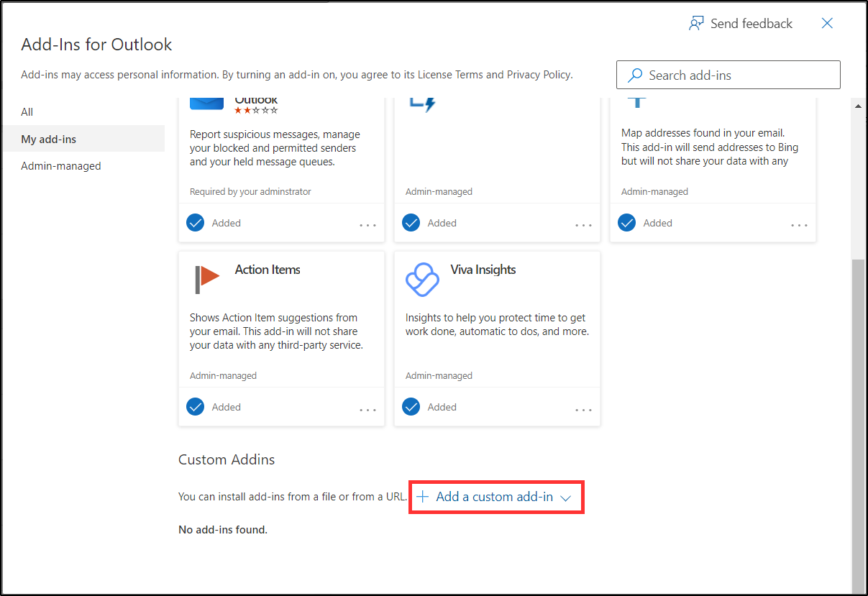The image size is (868, 596).
Task: Click the search magnifier icon
Action: (634, 75)
